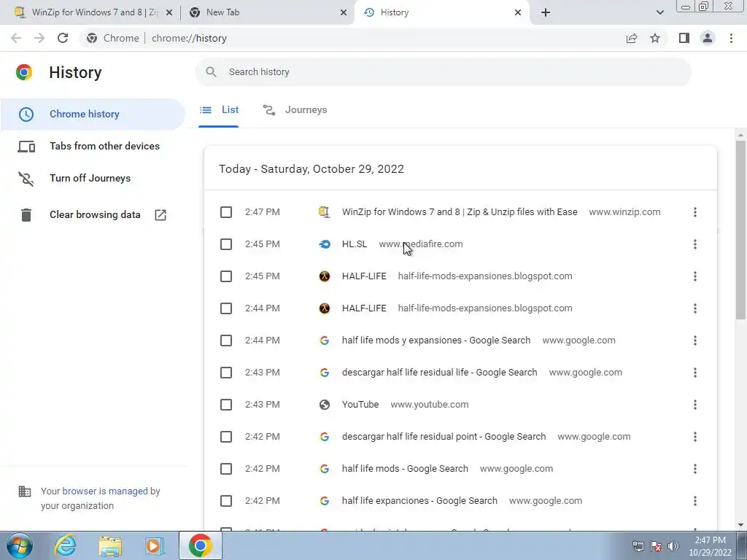Viewport: 747px width, 560px height.
Task: Click the 'browser is managed' link
Action: click(x=105, y=491)
